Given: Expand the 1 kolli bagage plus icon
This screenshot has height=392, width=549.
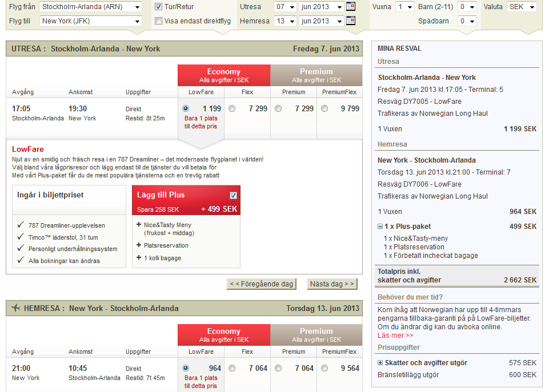Looking at the screenshot, I should pos(139,258).
